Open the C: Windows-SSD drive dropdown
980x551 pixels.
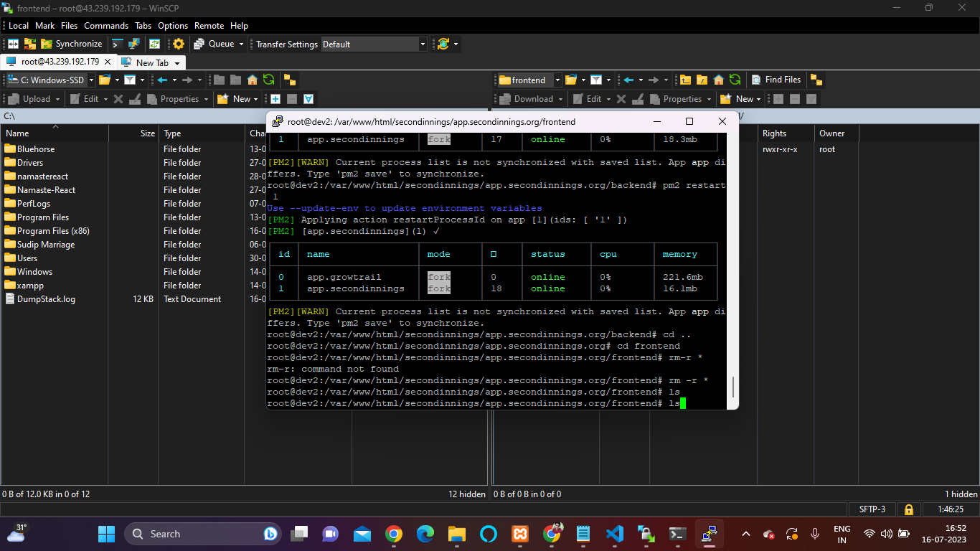tap(91, 80)
